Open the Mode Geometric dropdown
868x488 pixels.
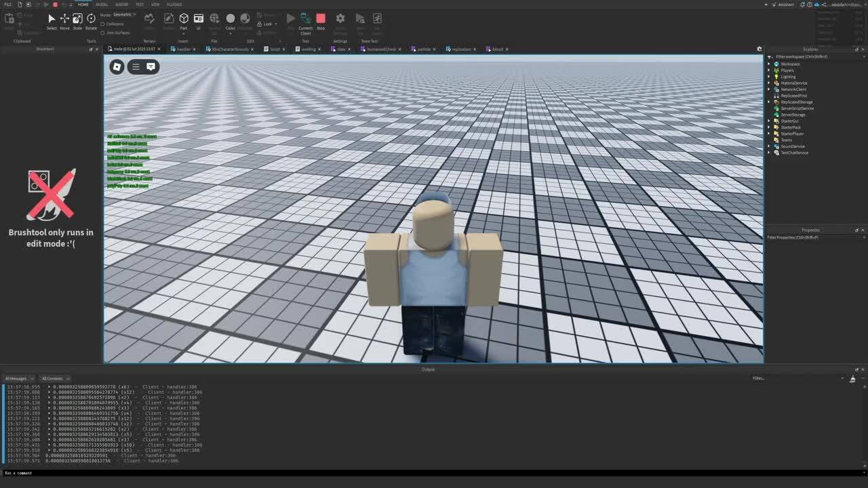[125, 14]
